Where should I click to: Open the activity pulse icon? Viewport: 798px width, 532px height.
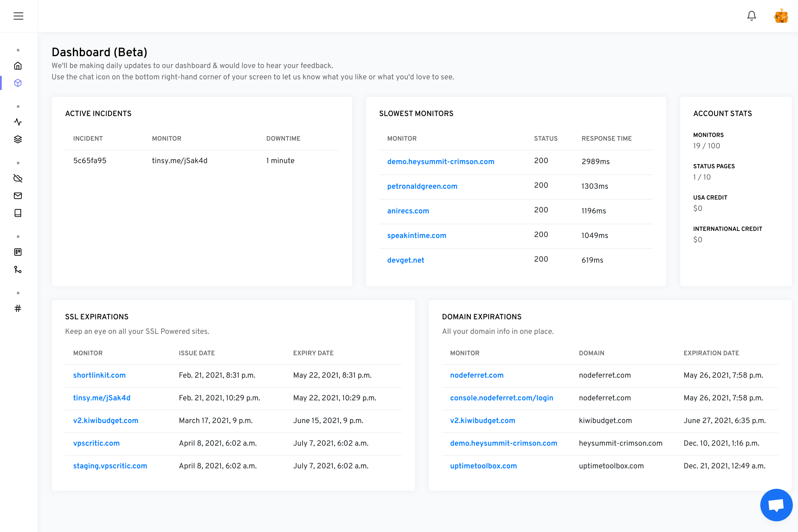(x=18, y=122)
